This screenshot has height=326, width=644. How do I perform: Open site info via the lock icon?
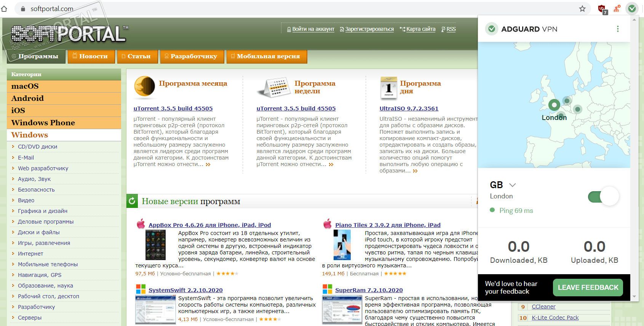(x=23, y=9)
